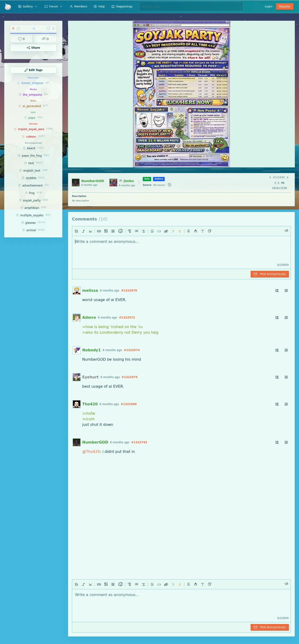Open the text color picker in the first editor toolbar

[196, 231]
